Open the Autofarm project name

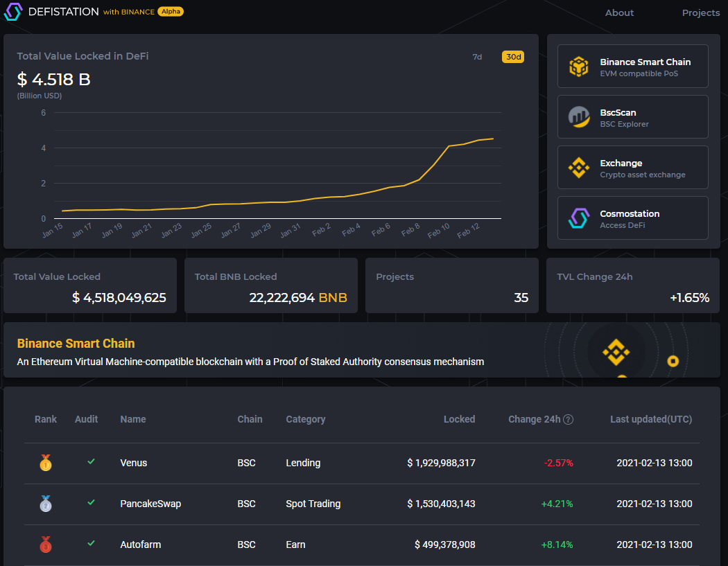click(x=140, y=545)
